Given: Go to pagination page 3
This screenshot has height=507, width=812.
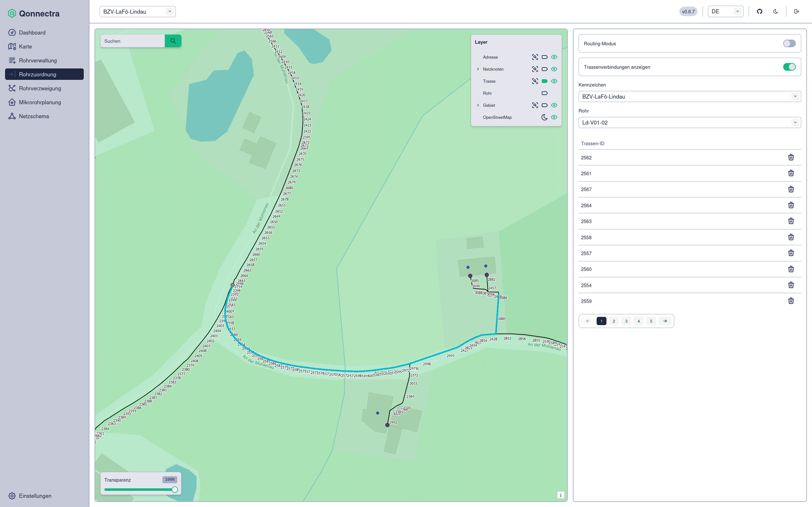Looking at the screenshot, I should (x=626, y=321).
